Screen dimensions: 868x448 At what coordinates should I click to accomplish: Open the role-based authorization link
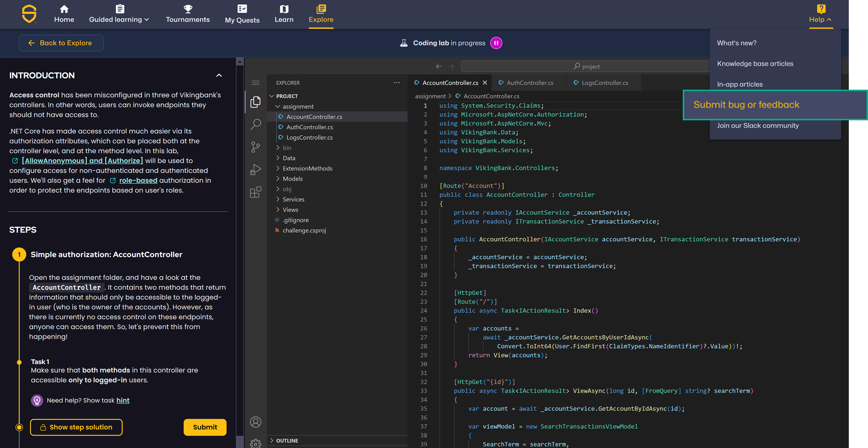tap(138, 180)
